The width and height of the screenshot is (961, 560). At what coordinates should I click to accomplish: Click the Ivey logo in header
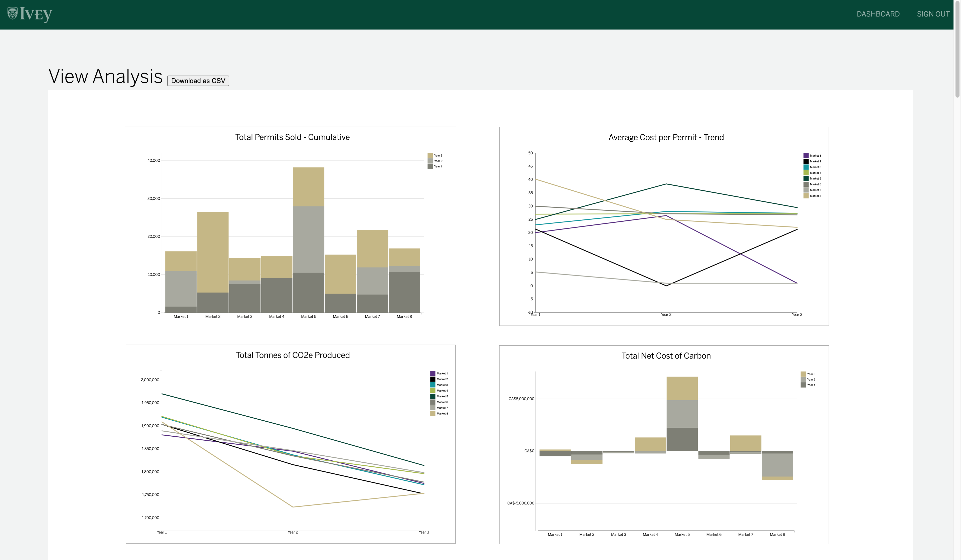(x=29, y=14)
